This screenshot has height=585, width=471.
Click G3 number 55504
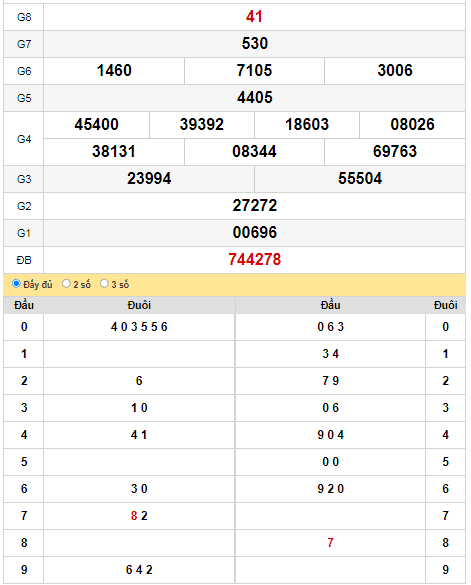pyautogui.click(x=360, y=179)
